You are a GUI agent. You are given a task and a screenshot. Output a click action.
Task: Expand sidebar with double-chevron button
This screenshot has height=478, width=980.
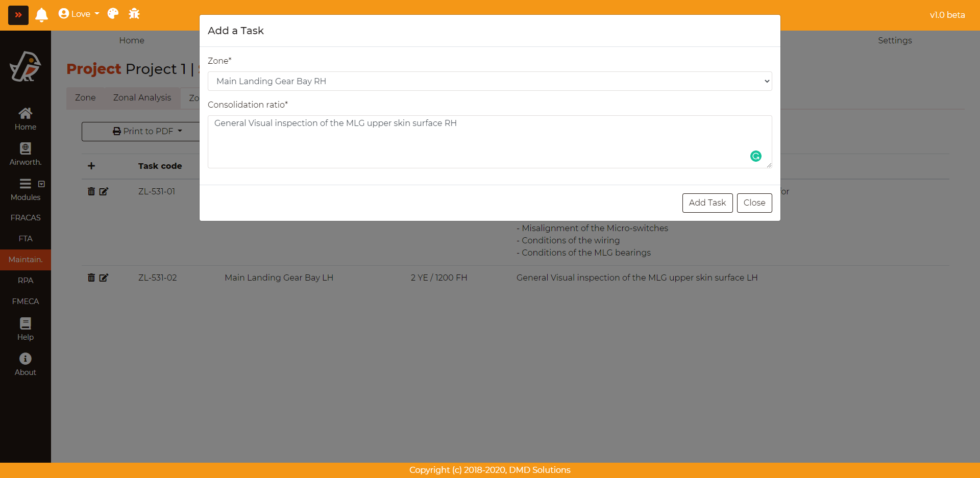[x=18, y=15]
